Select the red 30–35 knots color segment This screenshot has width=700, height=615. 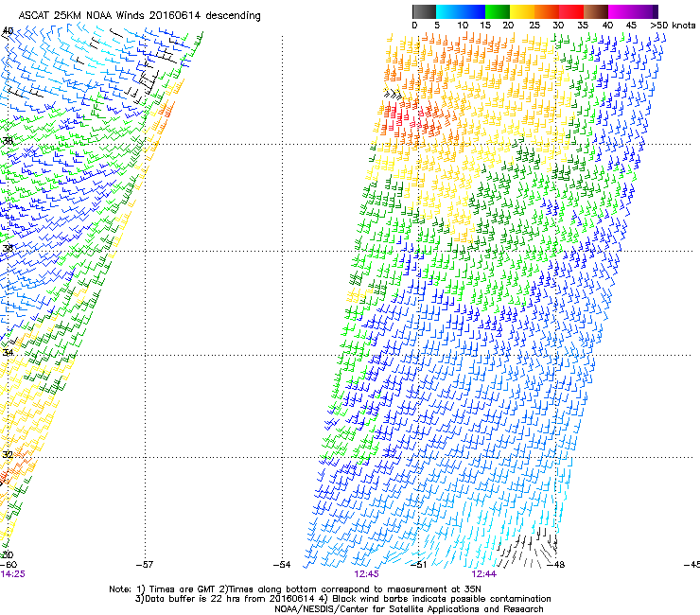point(571,11)
